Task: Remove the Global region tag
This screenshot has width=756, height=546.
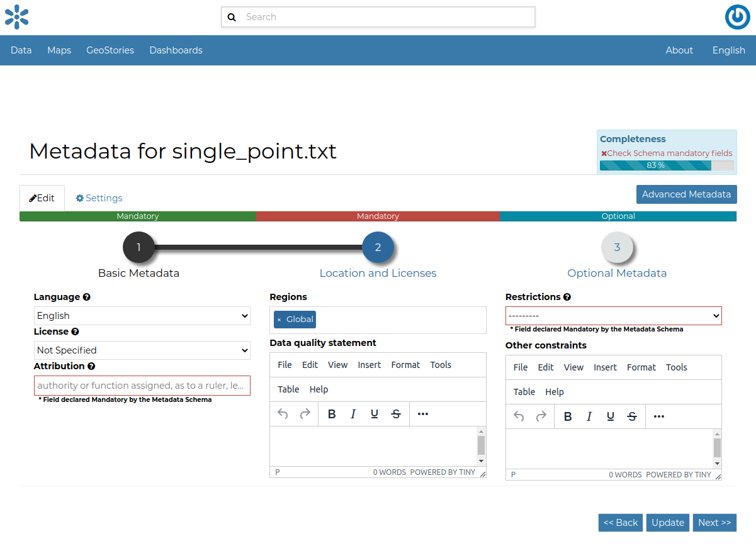Action: (279, 320)
